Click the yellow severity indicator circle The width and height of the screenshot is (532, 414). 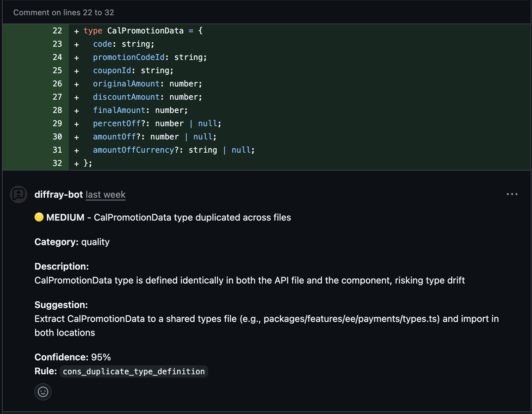click(x=39, y=217)
